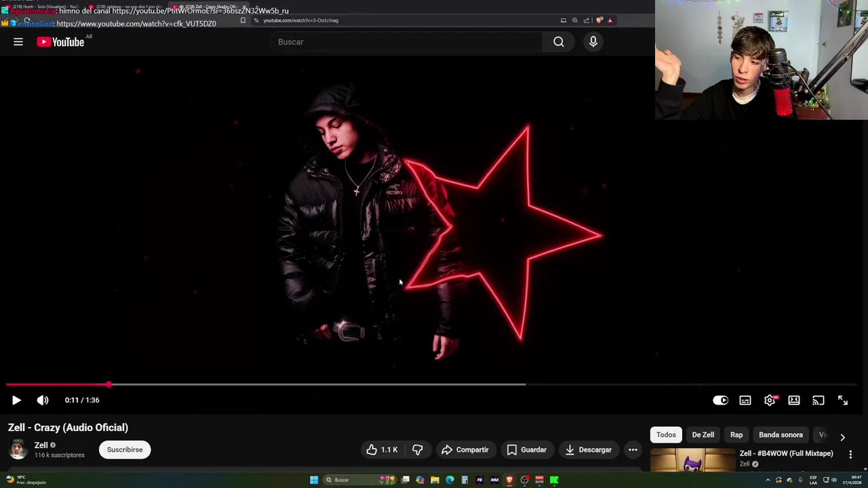Image resolution: width=868 pixels, height=488 pixels.
Task: Switch to the Zell - Crazy browser tab
Action: [210, 7]
